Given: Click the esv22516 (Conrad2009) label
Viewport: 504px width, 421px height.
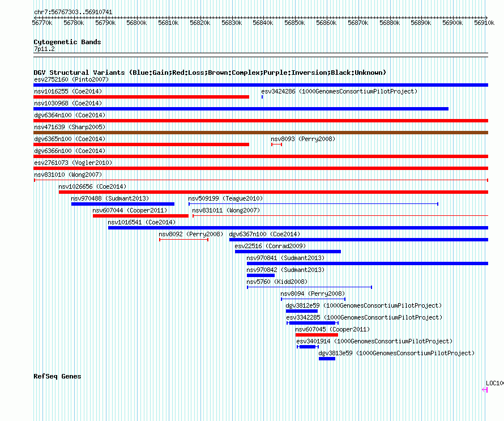Looking at the screenshot, I should [x=270, y=246].
